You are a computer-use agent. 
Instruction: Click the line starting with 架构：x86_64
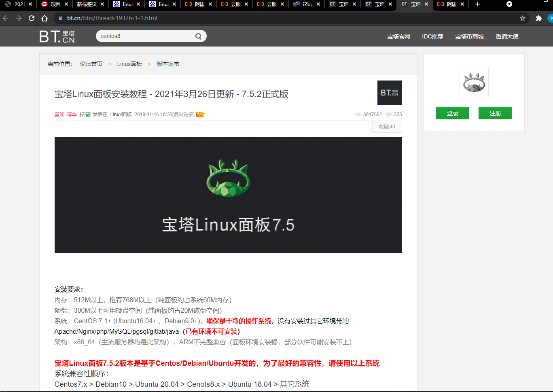(203, 342)
